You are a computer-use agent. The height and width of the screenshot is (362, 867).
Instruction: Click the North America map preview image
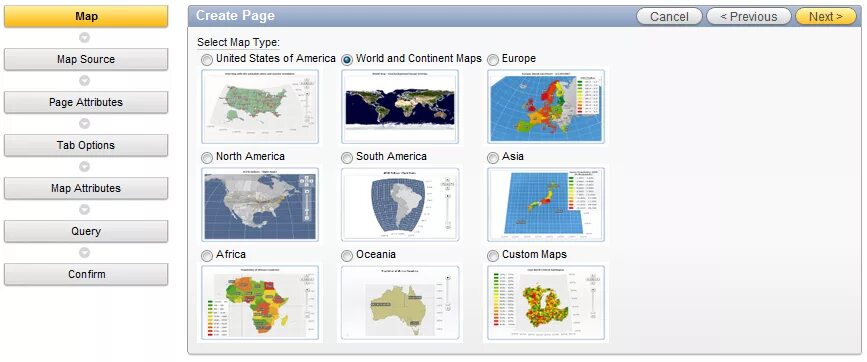coord(260,204)
